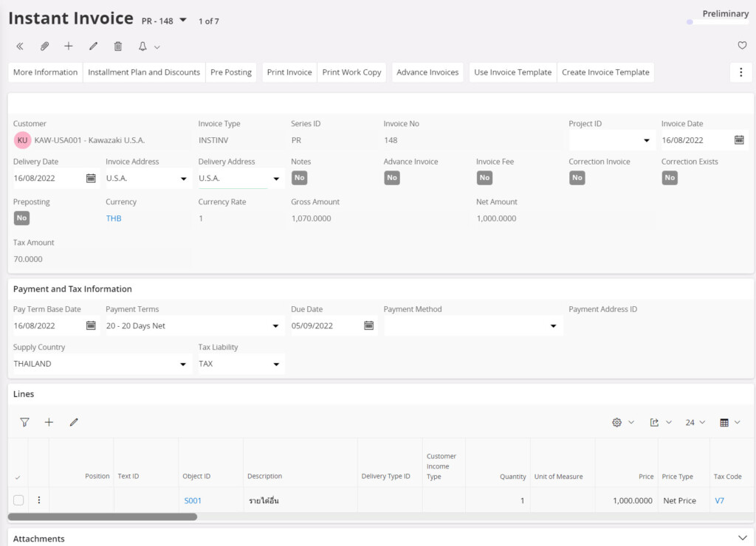Open the three-dot overflow menu in command bar
The image size is (756, 546).
coord(740,72)
